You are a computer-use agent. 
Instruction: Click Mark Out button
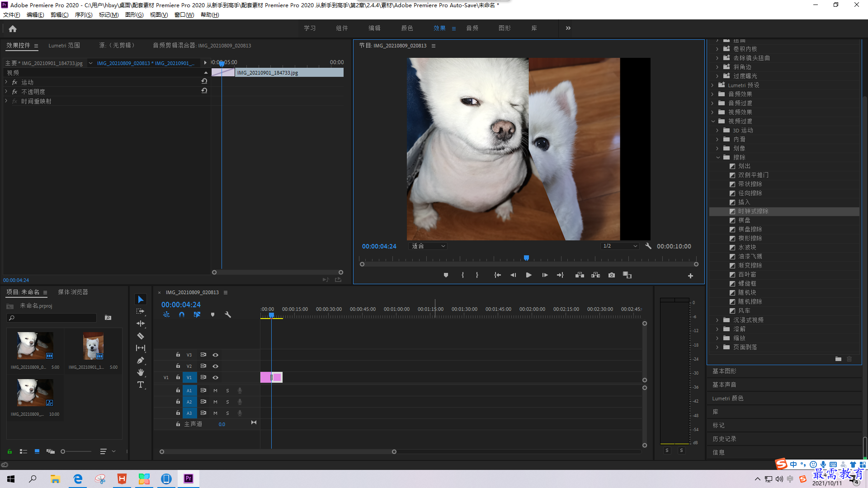point(477,275)
